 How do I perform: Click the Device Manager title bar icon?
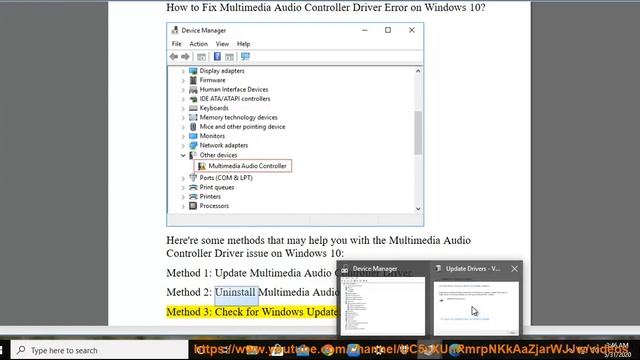pos(175,30)
